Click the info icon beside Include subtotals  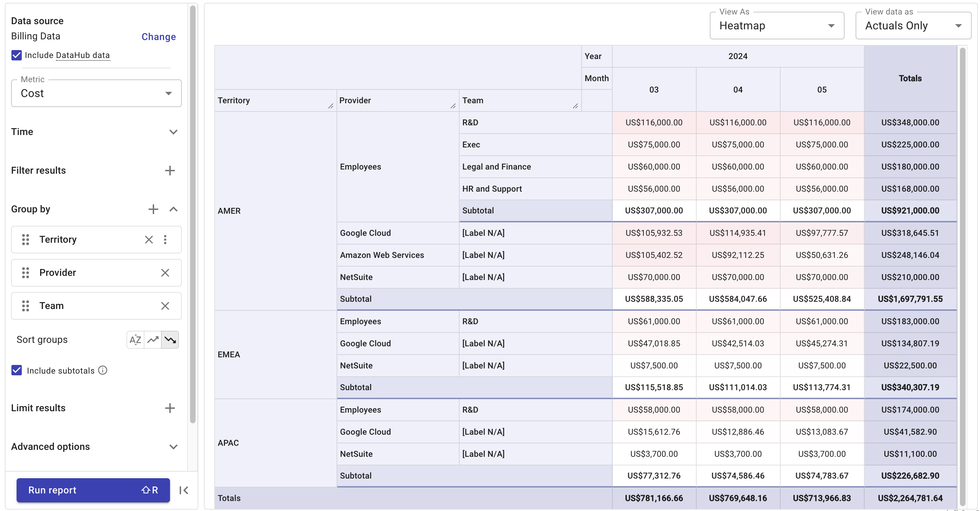click(103, 370)
